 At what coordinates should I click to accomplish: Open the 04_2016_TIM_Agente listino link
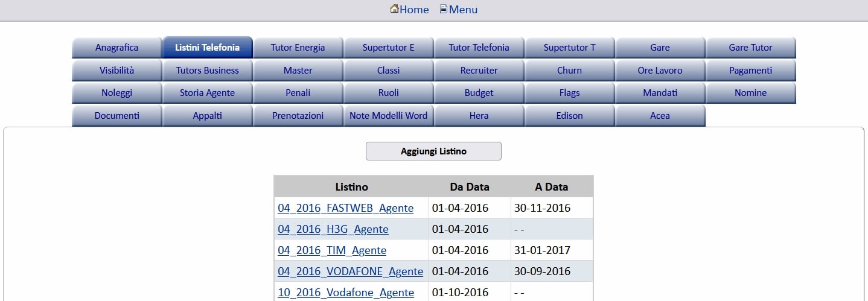[x=331, y=250]
